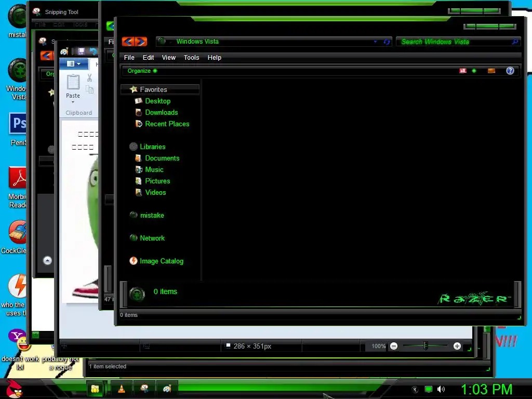Open the Angry Birds Start button
The height and width of the screenshot is (399, 532).
(14, 389)
